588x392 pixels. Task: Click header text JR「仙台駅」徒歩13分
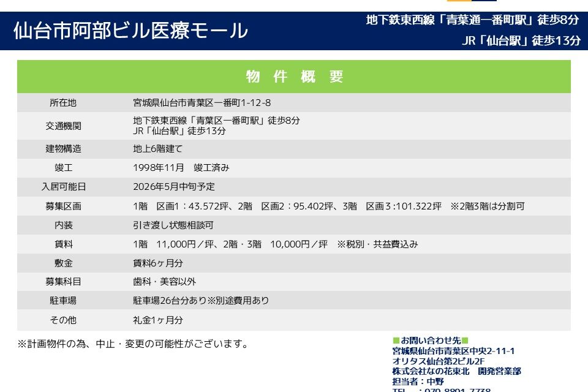[x=521, y=41]
